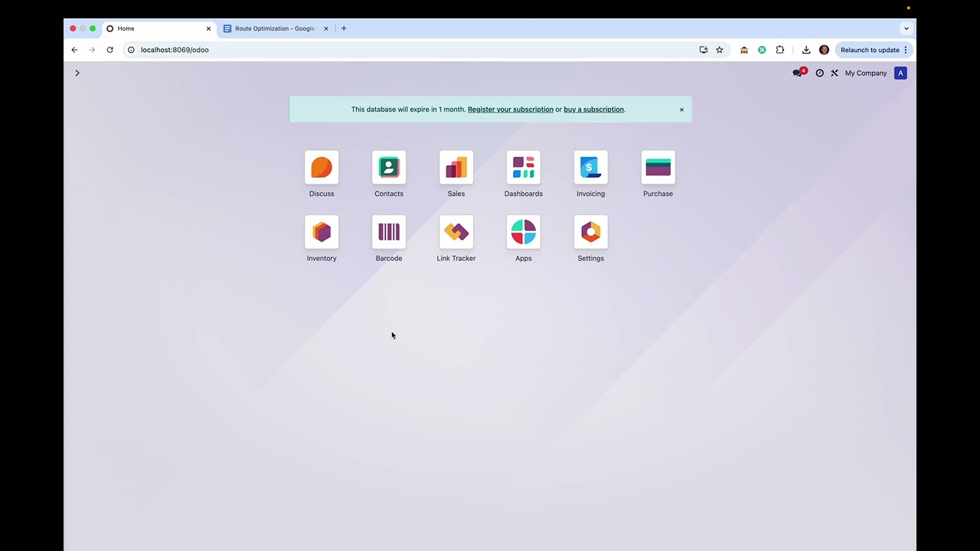Open the debug tools wrench icon
This screenshot has width=980, height=551.
pyautogui.click(x=835, y=73)
